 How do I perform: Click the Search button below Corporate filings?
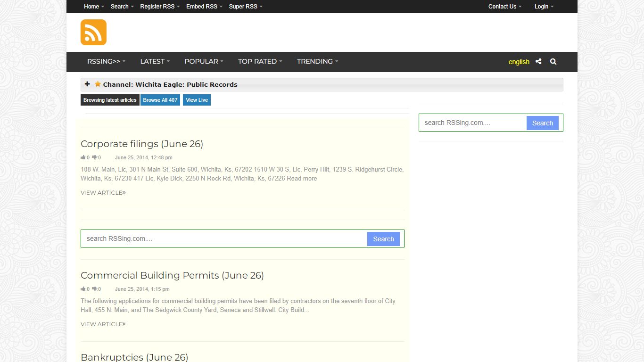[383, 239]
